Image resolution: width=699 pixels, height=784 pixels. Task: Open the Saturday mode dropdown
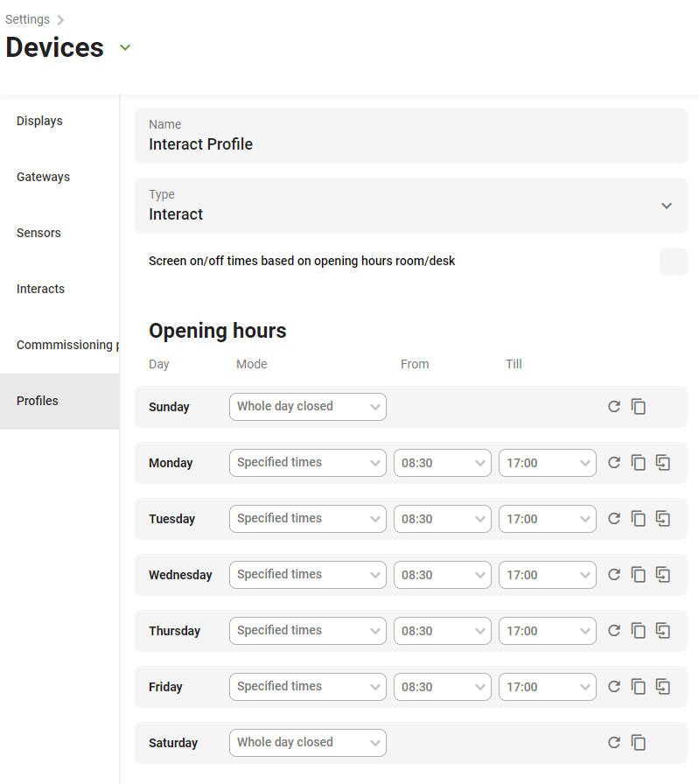coord(307,743)
